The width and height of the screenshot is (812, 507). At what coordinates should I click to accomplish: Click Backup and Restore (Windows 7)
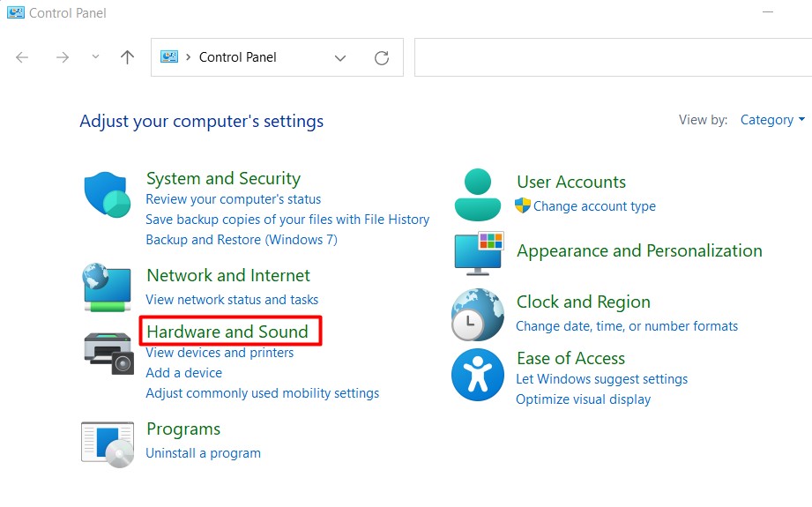pos(241,240)
